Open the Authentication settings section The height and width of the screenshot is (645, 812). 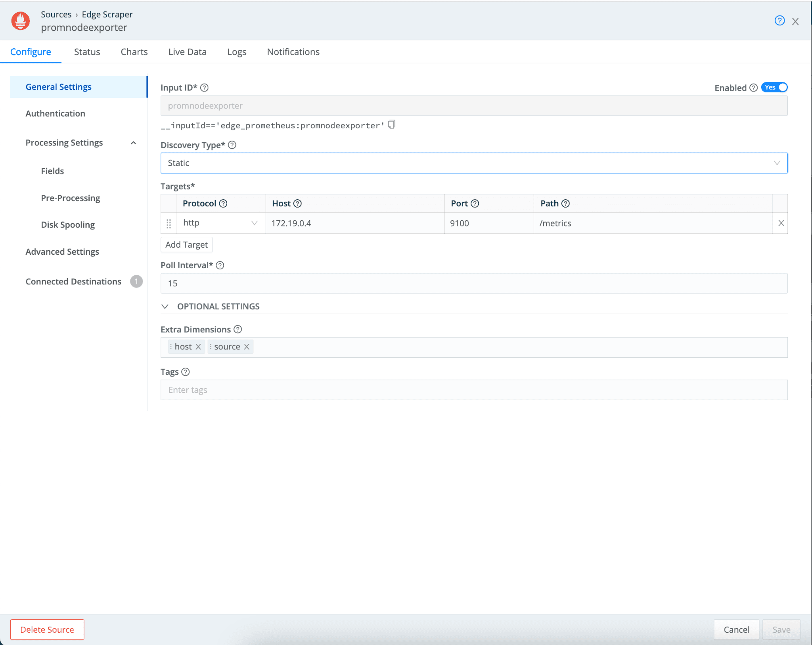tap(56, 114)
